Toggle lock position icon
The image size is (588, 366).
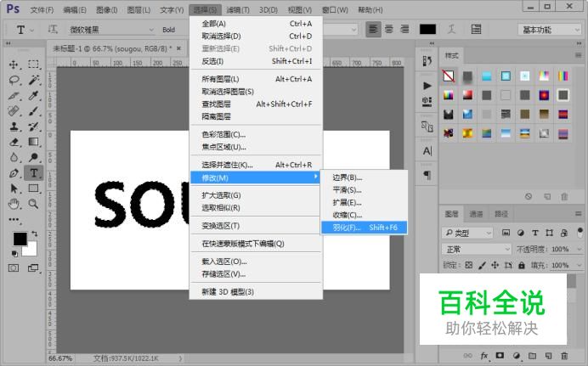495,265
